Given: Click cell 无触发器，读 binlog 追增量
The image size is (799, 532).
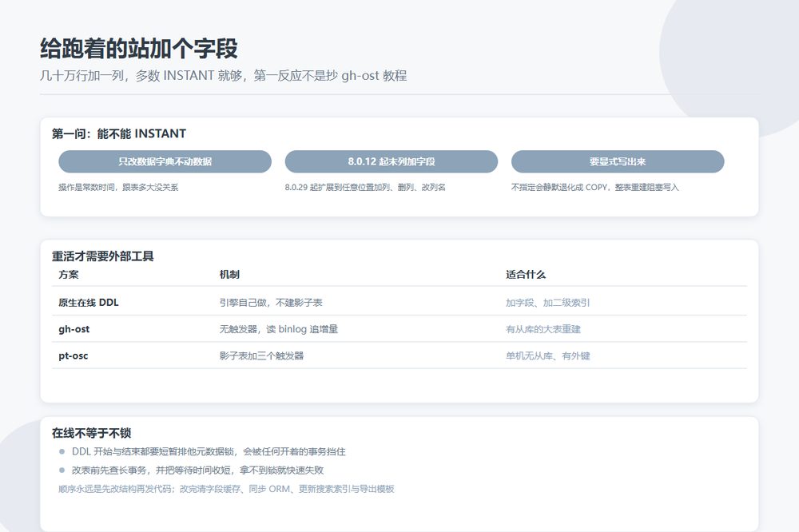Looking at the screenshot, I should tap(279, 329).
